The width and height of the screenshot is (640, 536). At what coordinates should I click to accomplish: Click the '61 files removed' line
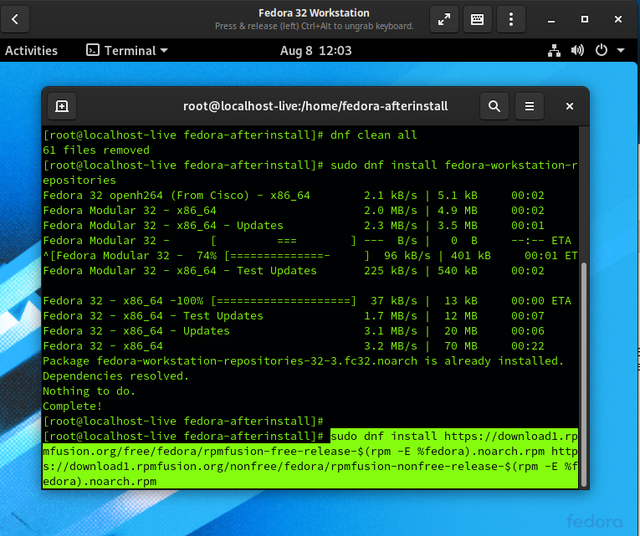coord(96,150)
